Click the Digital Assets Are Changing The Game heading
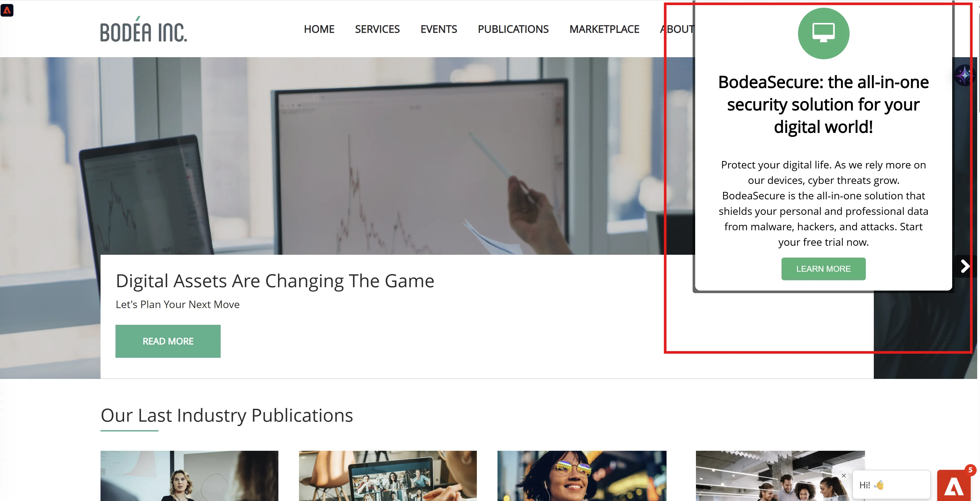980x501 pixels. coord(275,281)
